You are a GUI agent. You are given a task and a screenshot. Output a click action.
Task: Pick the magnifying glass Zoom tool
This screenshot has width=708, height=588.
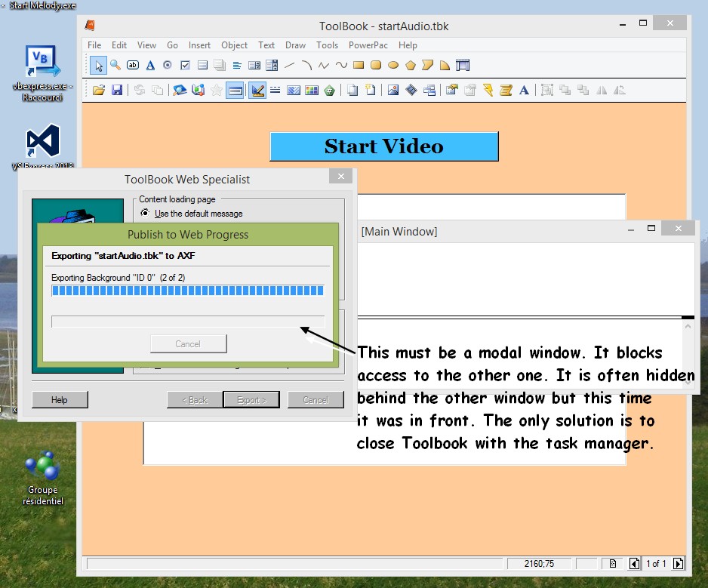[115, 65]
